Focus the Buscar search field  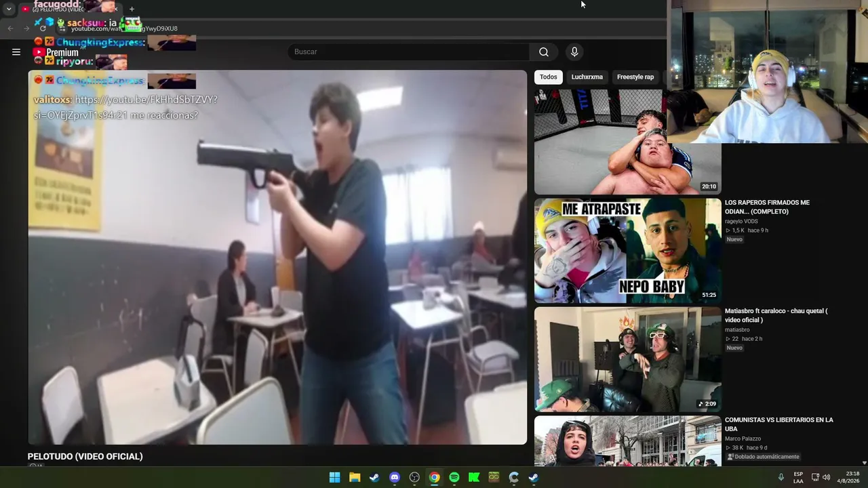point(409,52)
